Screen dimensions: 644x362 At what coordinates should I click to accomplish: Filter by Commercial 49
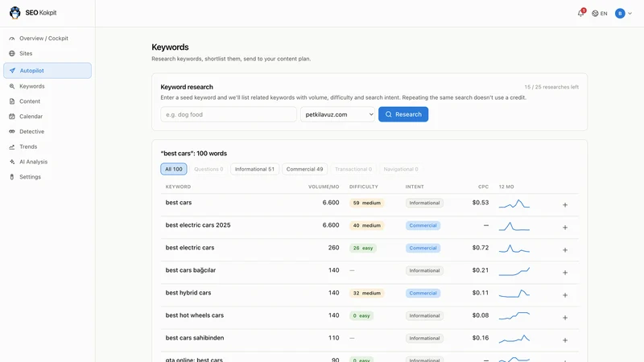(x=305, y=169)
